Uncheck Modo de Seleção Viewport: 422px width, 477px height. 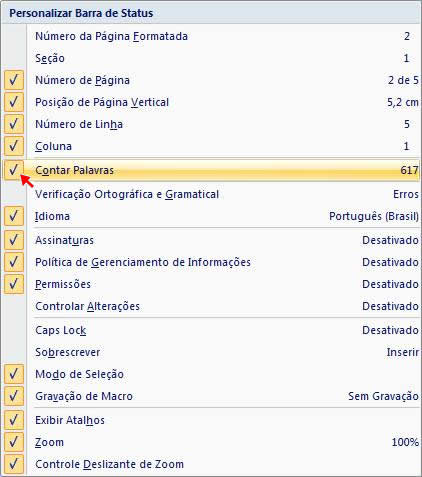[x=211, y=374]
